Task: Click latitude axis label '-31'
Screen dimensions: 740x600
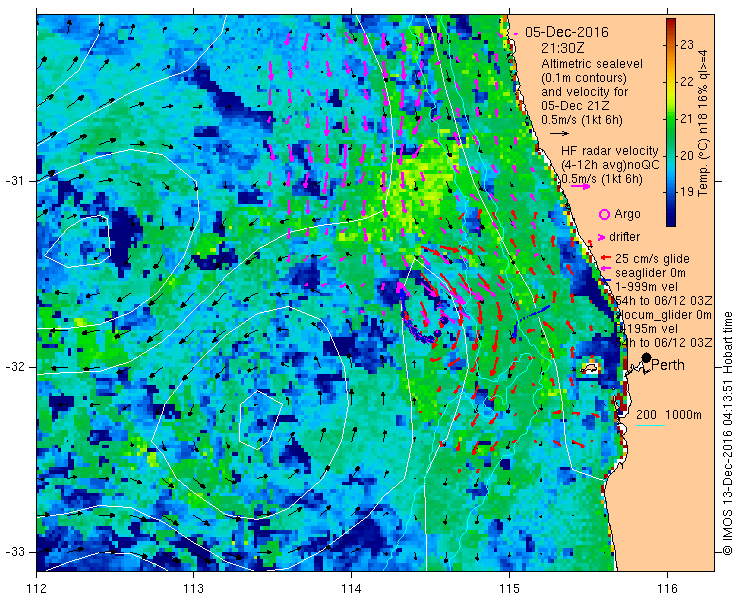Action: (x=15, y=181)
